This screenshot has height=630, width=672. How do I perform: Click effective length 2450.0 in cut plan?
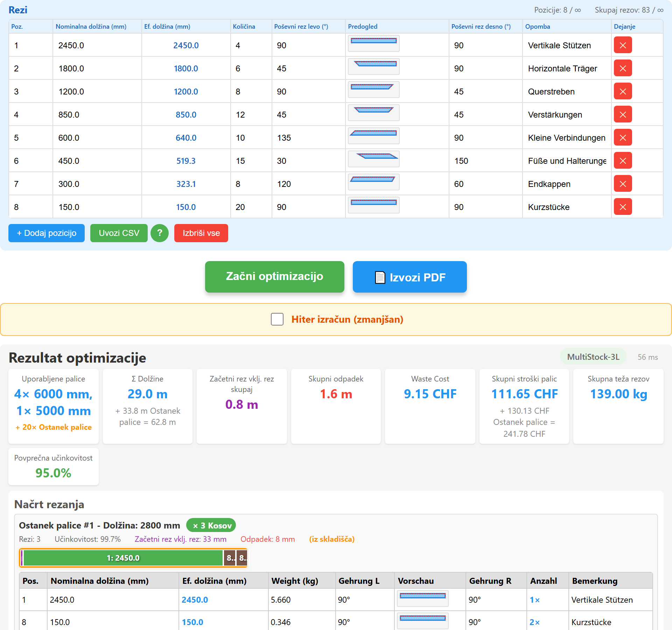195,600
